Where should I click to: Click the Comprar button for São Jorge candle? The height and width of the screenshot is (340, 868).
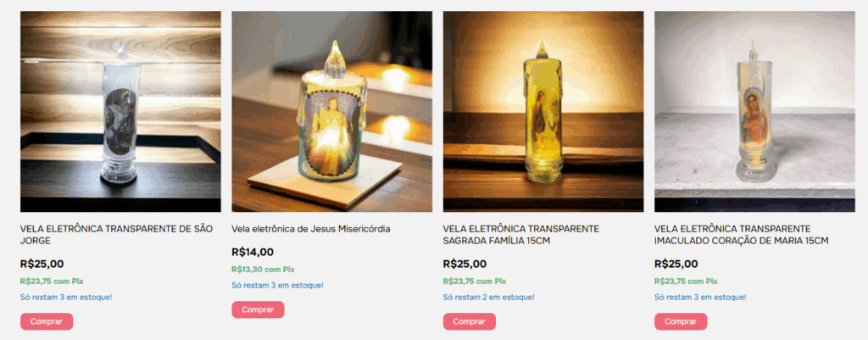coord(47,321)
